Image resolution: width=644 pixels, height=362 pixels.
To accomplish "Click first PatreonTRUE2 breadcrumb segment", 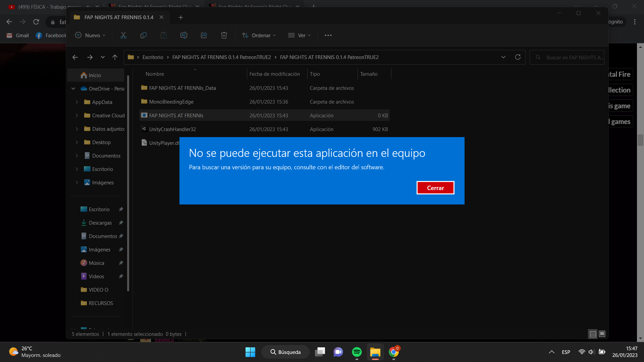I will tap(221, 57).
